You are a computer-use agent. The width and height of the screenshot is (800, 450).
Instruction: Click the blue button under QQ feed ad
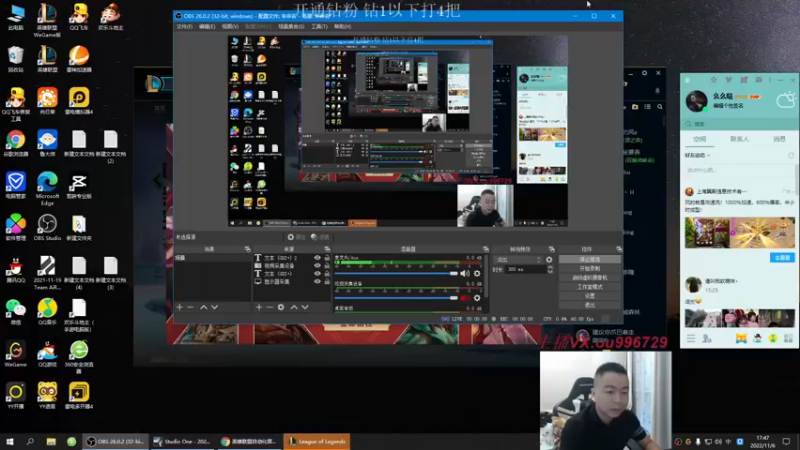click(782, 258)
